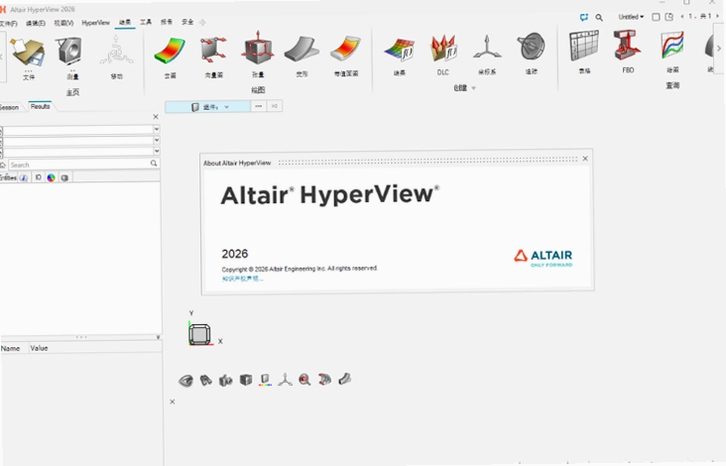The image size is (726, 466).
Task: Click the single-window page layout icon
Action: click(x=656, y=17)
